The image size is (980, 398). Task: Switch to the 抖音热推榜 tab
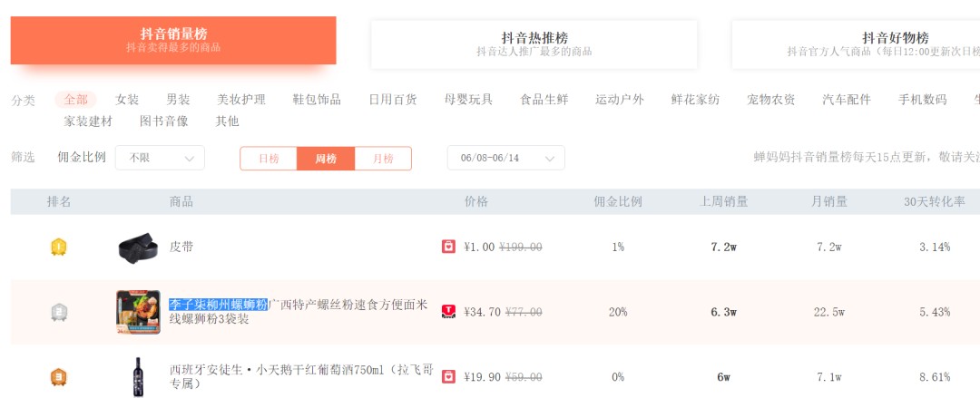534,44
